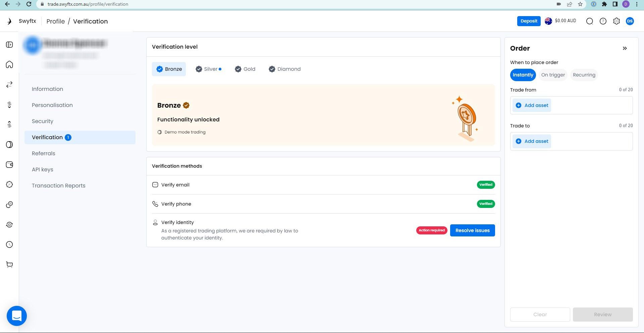The image size is (644, 333).
Task: Select the Diamond verification level tab
Action: pyautogui.click(x=284, y=69)
